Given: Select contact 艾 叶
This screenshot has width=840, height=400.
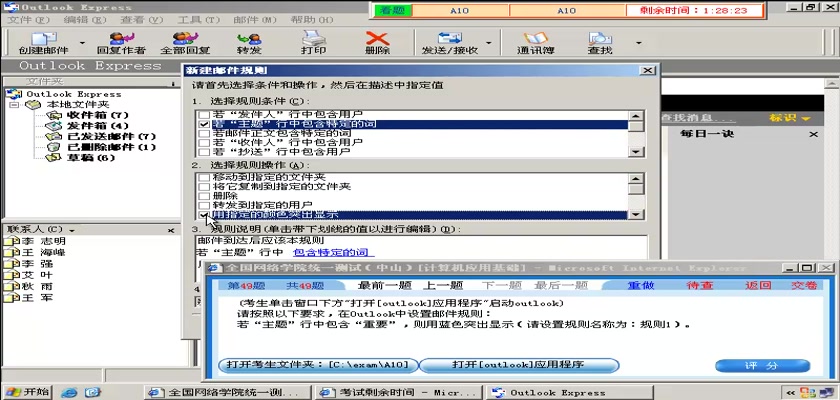Looking at the screenshot, I should pyautogui.click(x=37, y=275).
